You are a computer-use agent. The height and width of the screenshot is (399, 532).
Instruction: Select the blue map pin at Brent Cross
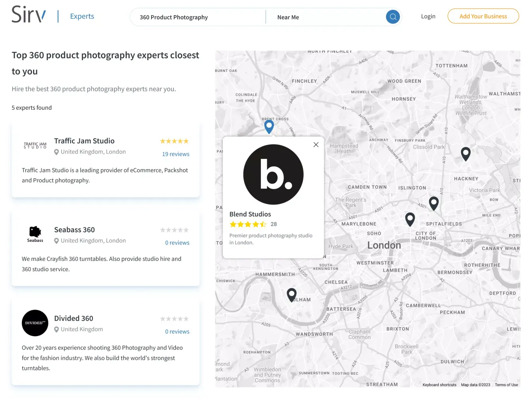coord(269,126)
